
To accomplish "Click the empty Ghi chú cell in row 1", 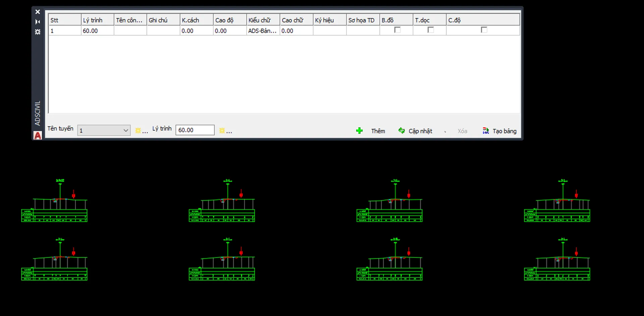I will click(163, 30).
